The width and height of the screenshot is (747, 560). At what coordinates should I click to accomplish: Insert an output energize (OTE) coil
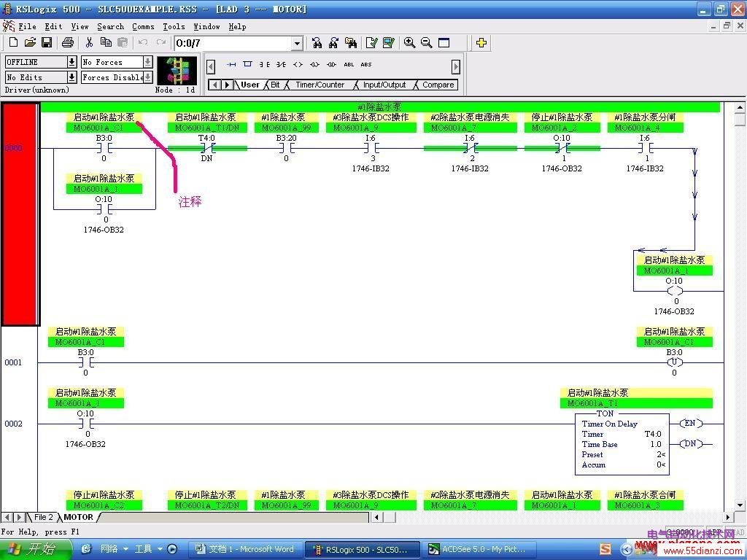pos(298,64)
